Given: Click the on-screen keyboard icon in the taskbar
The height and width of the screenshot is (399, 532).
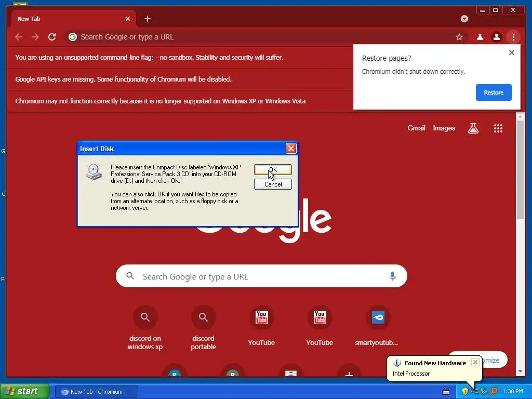Looking at the screenshot, I should tap(445, 392).
